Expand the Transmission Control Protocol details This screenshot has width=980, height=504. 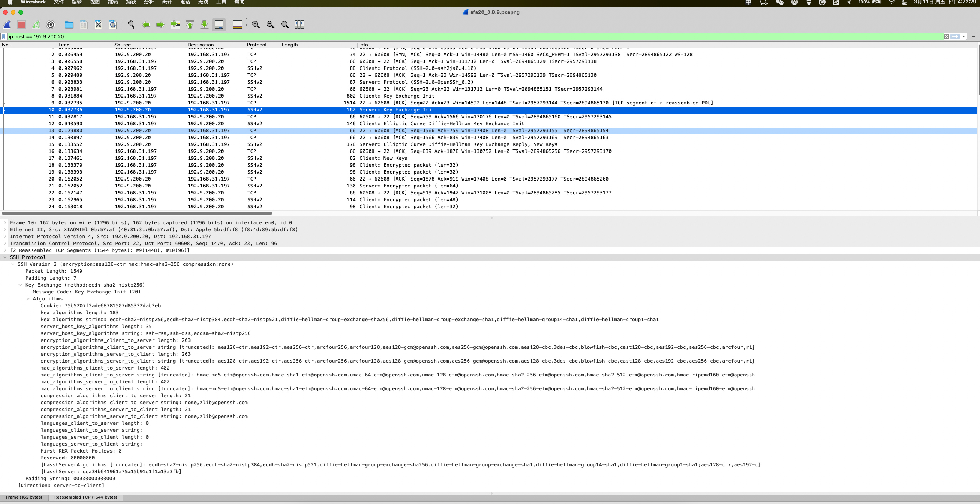[5, 243]
